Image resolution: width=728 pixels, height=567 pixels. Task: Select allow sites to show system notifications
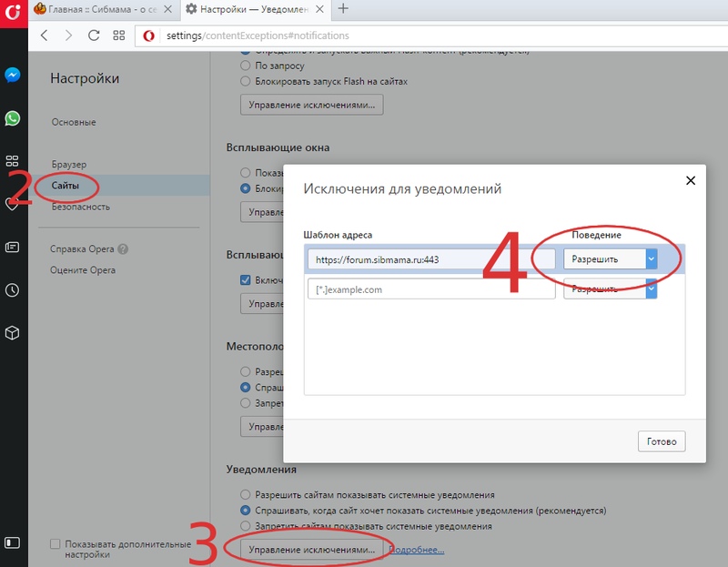[x=246, y=495]
